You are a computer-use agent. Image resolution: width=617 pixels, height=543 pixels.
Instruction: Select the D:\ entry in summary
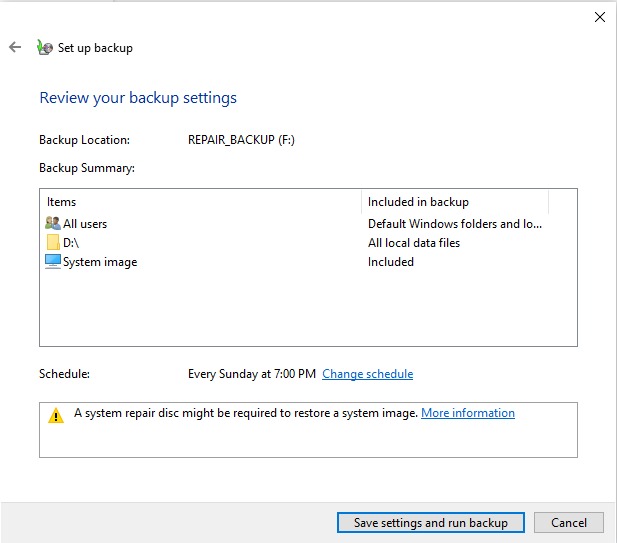point(72,243)
